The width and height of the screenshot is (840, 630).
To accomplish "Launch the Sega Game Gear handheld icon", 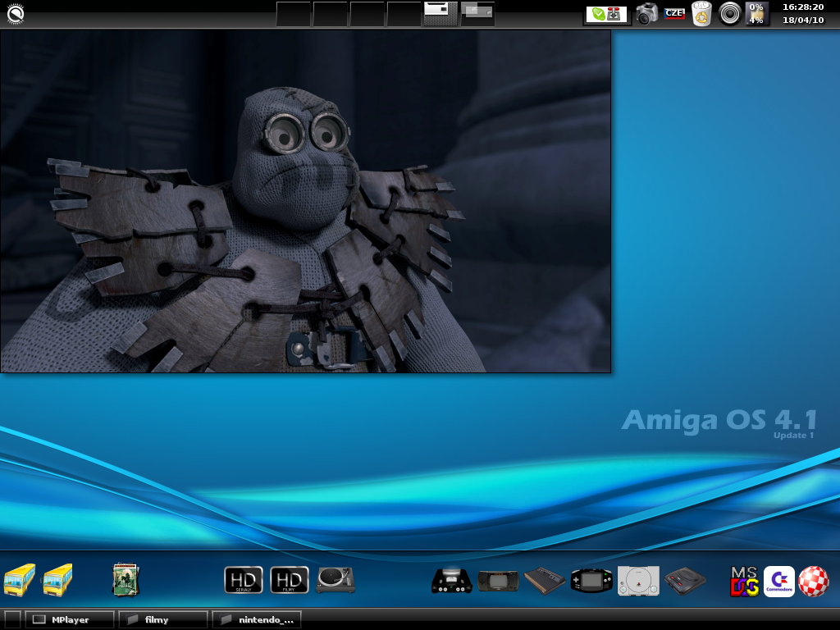I will coord(498,581).
